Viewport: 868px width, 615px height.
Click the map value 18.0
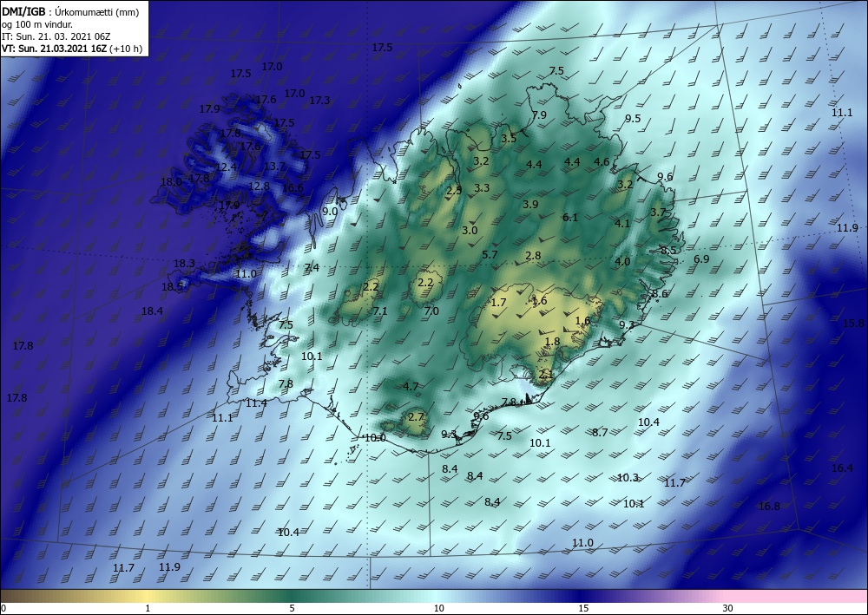pos(171,181)
